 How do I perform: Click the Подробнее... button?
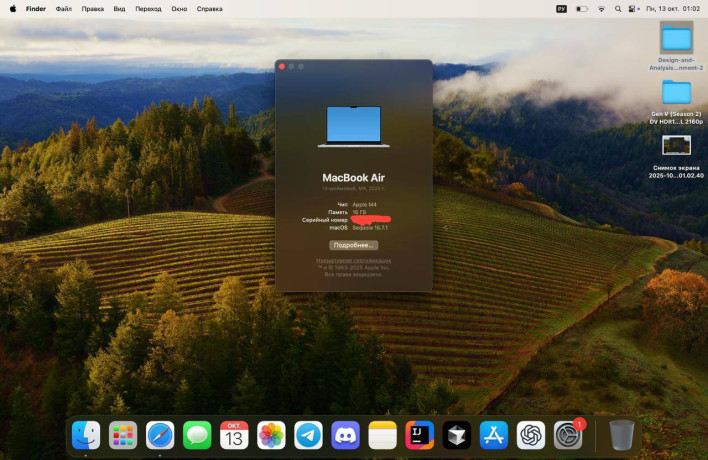tap(353, 245)
